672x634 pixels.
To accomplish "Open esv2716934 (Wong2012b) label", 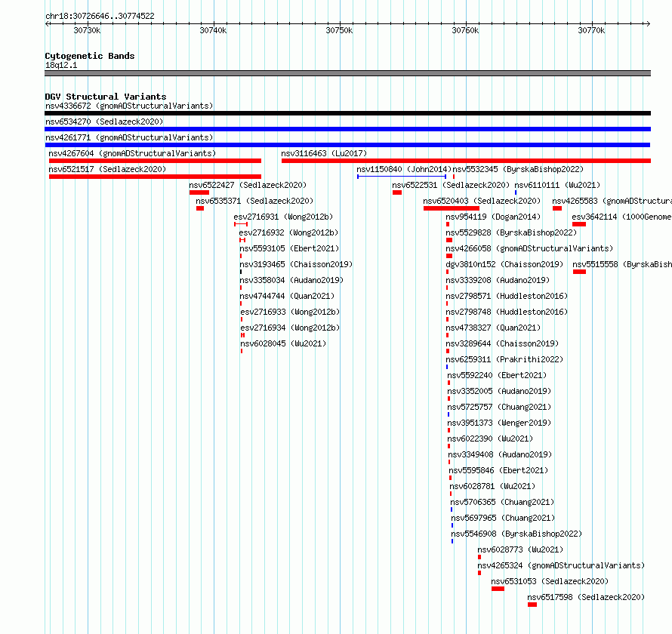I will pos(290,328).
